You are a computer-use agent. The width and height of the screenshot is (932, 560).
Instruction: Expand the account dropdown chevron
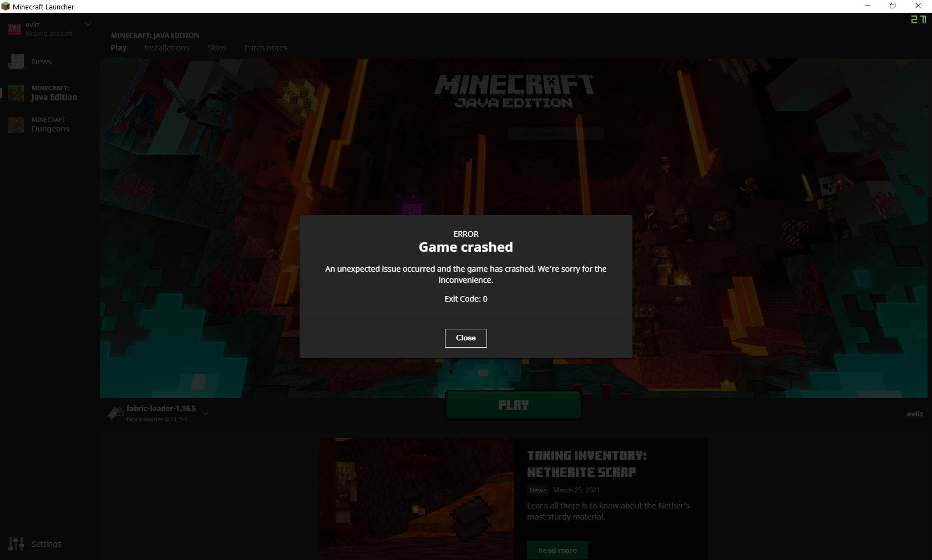[88, 24]
